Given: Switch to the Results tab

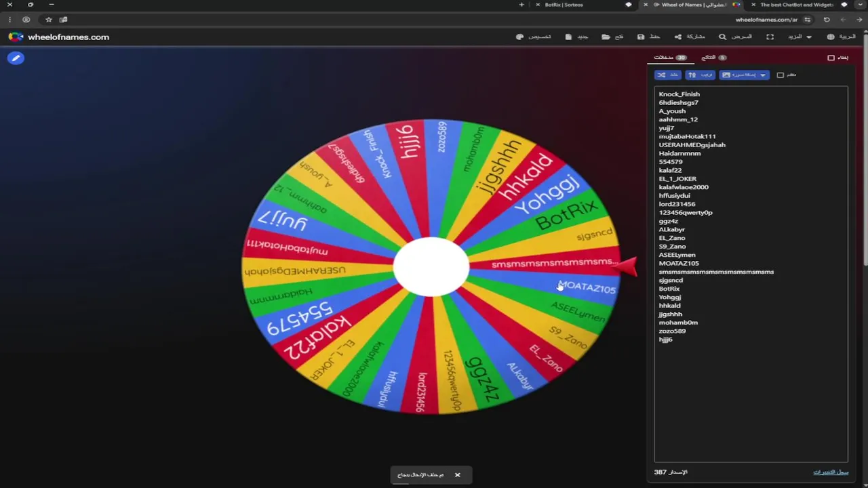Looking at the screenshot, I should pyautogui.click(x=713, y=58).
